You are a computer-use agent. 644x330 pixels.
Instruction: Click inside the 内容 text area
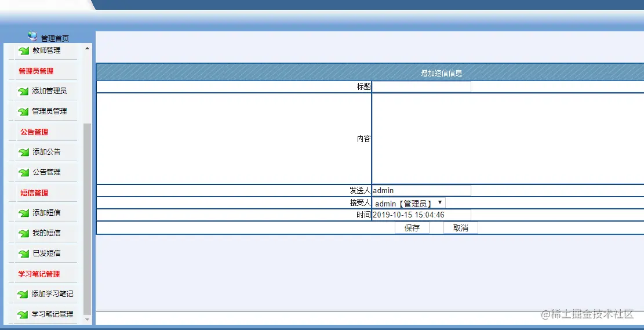(x=508, y=139)
